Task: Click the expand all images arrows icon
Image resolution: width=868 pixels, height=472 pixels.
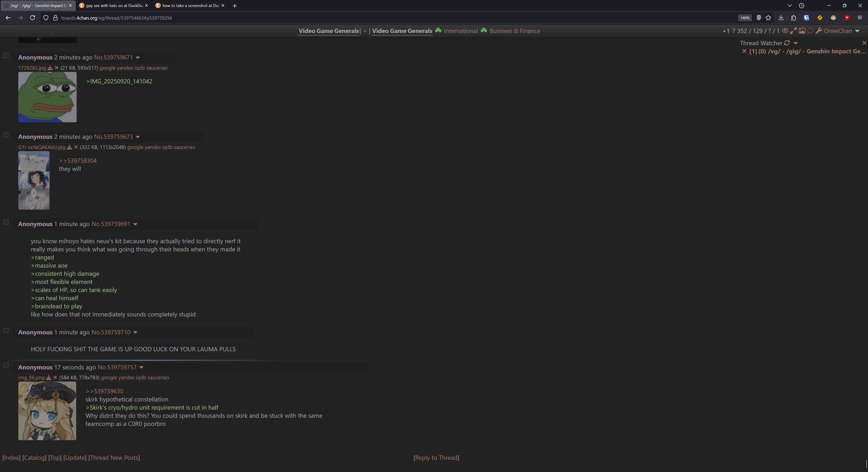Action: [794, 31]
